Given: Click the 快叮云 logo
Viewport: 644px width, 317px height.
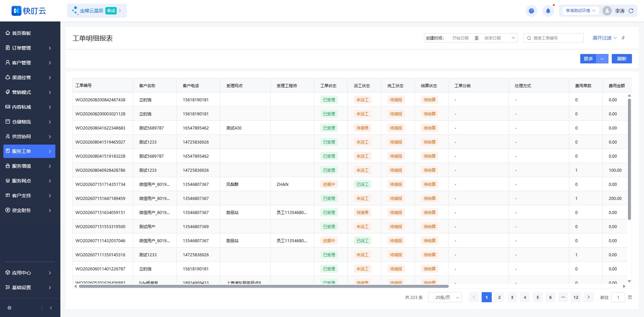Looking at the screenshot, I should (29, 11).
